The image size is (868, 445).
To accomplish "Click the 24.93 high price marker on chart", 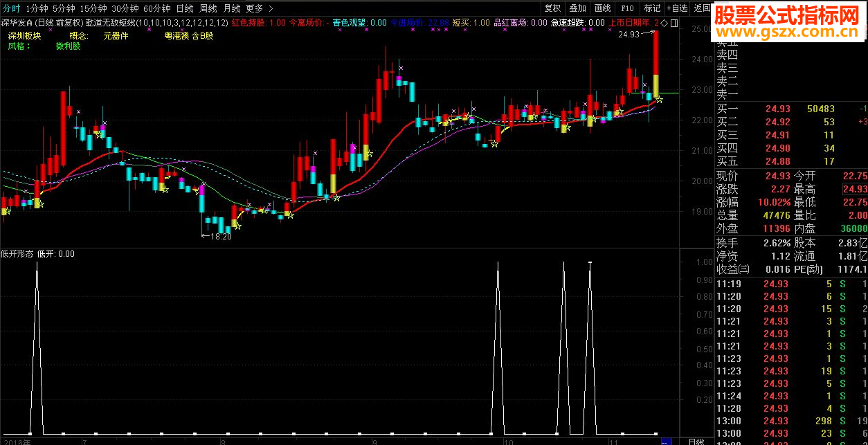I will pos(629,35).
